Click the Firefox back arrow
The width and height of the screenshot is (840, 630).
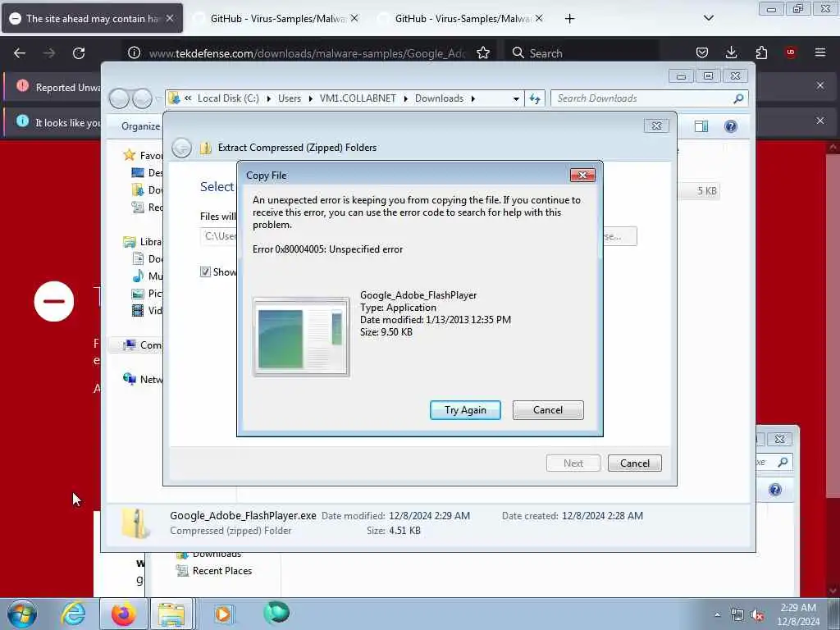(20, 53)
